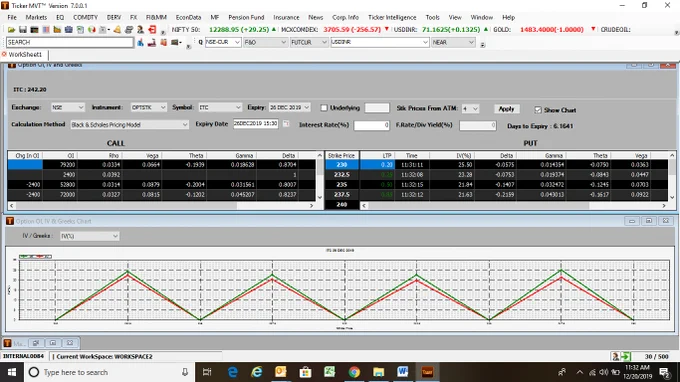Viewport: 680px width, 382px height.
Task: Click the orange books icon beside search
Action: (163, 42)
